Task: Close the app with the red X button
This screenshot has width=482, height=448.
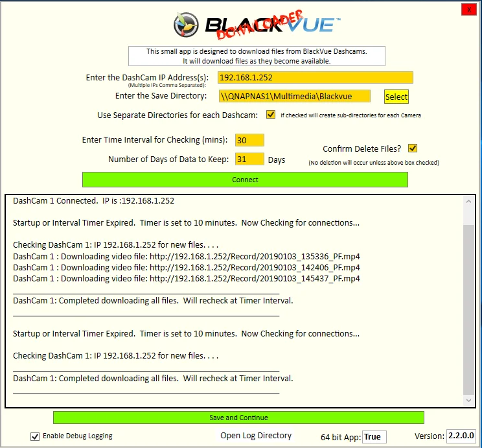Action: pos(469,10)
